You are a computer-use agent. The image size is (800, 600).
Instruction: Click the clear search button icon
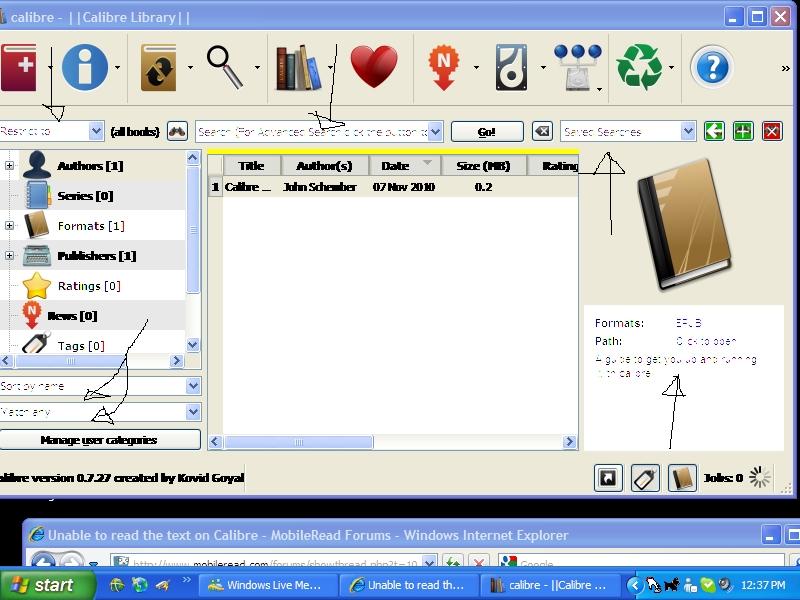542,131
